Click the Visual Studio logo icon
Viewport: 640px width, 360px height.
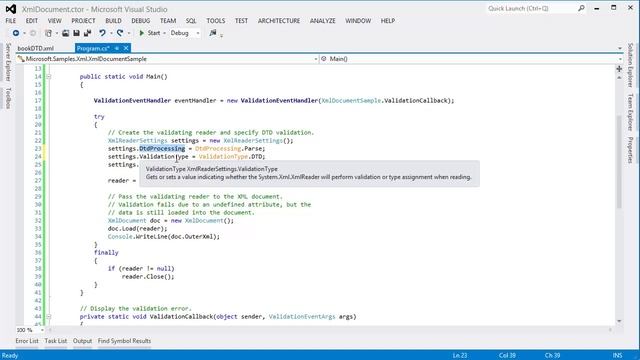pyautogui.click(x=11, y=9)
